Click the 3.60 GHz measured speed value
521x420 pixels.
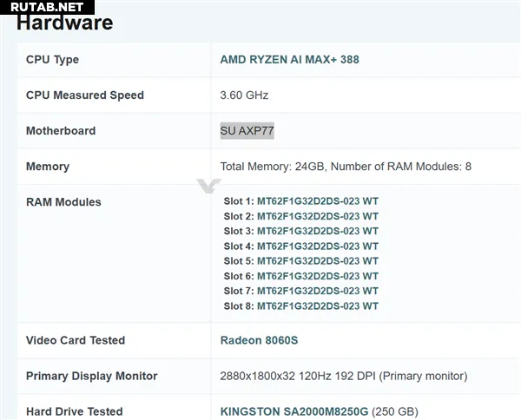pyautogui.click(x=244, y=95)
